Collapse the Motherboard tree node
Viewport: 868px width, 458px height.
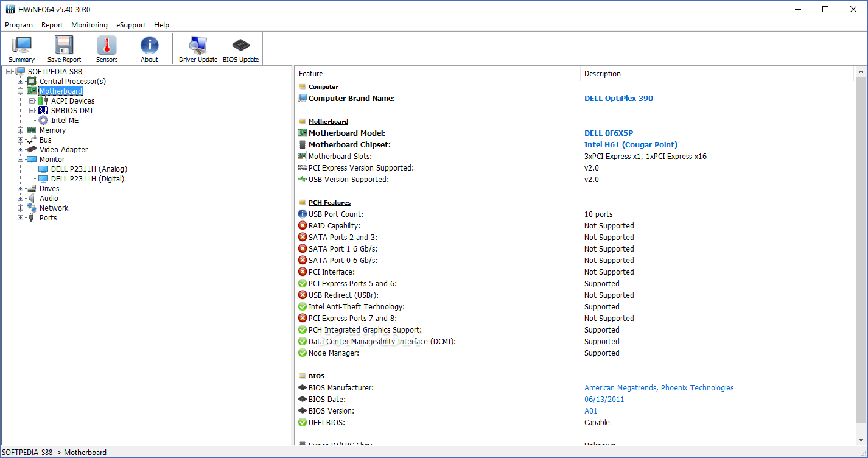point(20,91)
